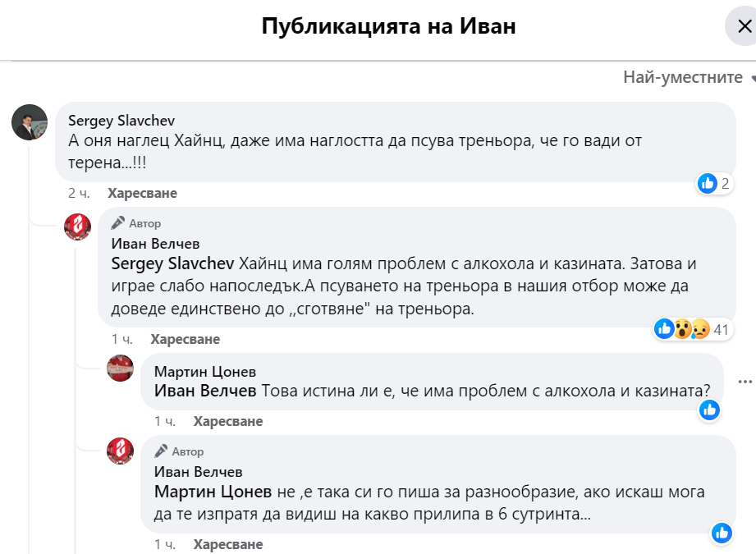View the like reaction on the last reply

(x=722, y=533)
